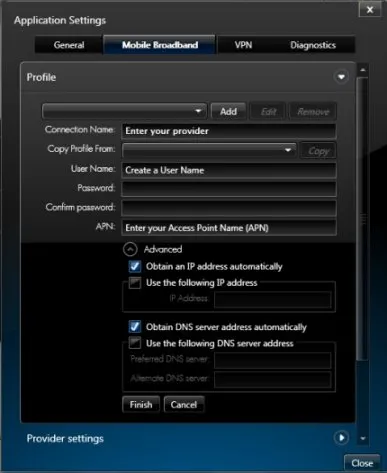
Task: Click the Add profile button
Action: [228, 111]
